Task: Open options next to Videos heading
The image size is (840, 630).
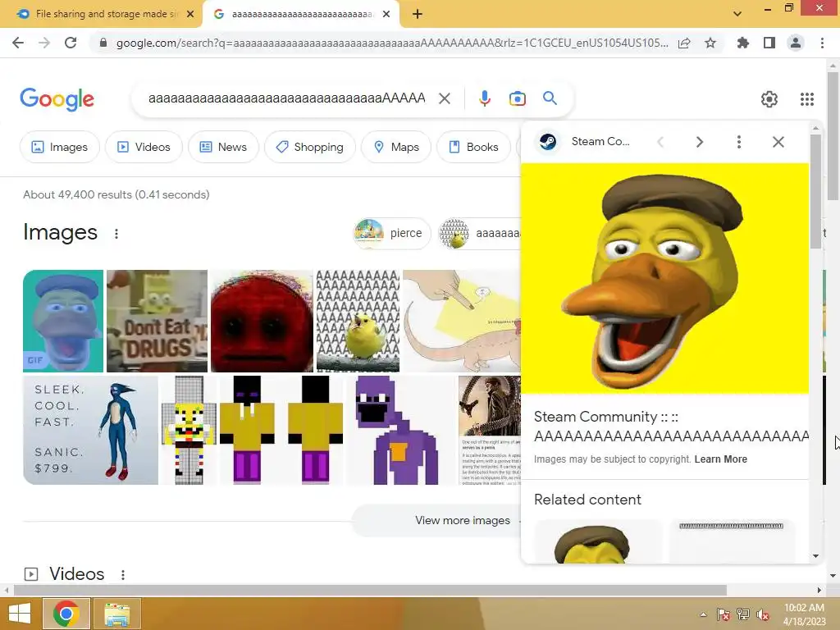Action: [123, 575]
